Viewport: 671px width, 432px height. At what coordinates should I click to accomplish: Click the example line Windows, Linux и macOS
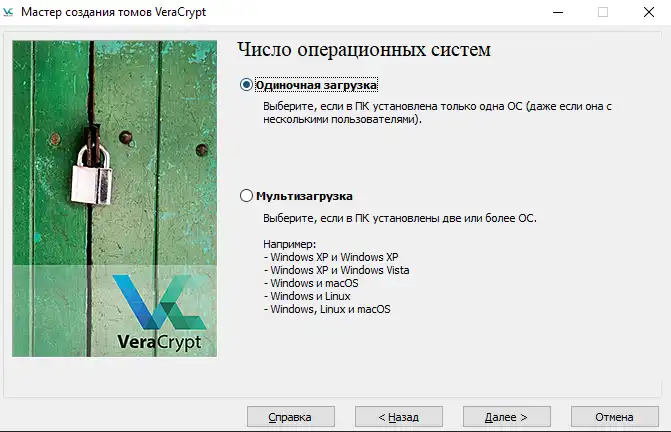point(328,309)
